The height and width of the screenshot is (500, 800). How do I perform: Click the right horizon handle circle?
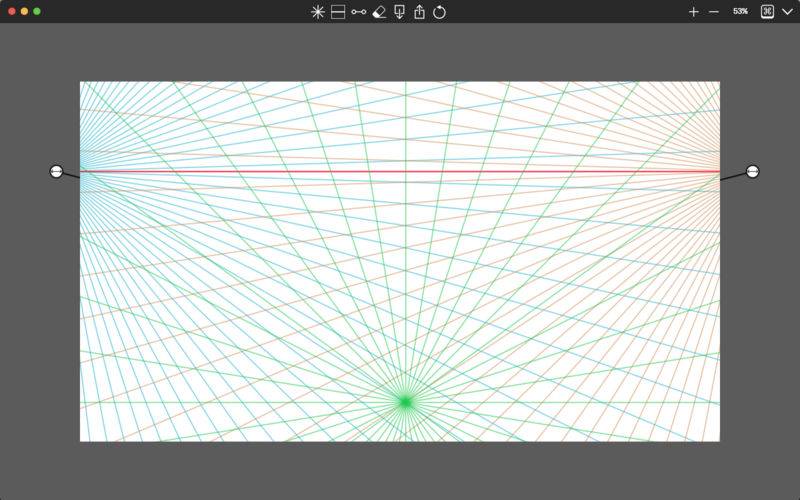pos(753,171)
